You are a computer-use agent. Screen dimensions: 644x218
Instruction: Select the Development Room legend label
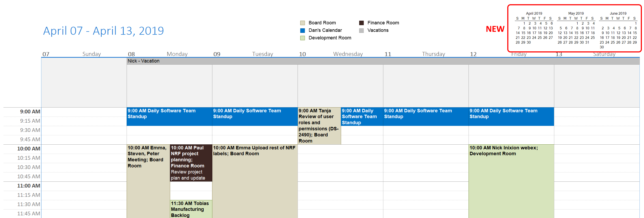pos(330,38)
